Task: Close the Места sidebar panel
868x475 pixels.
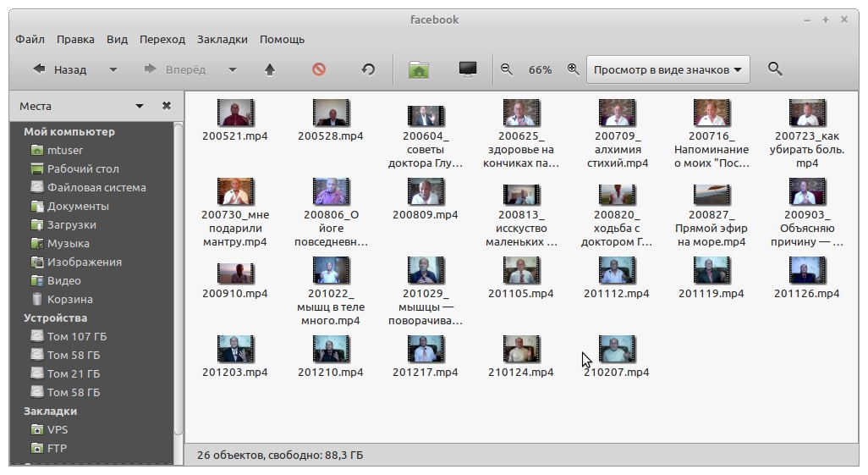Action: click(166, 105)
